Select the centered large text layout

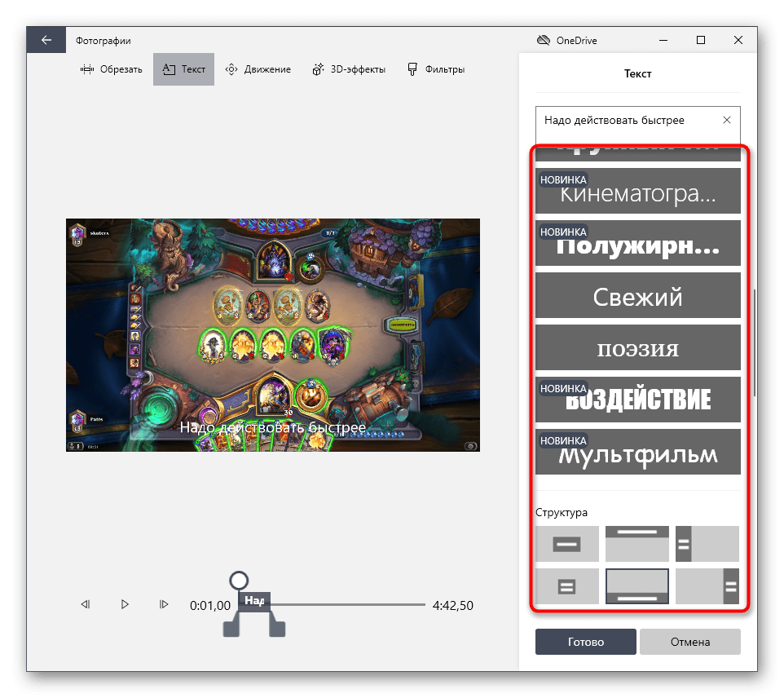566,544
